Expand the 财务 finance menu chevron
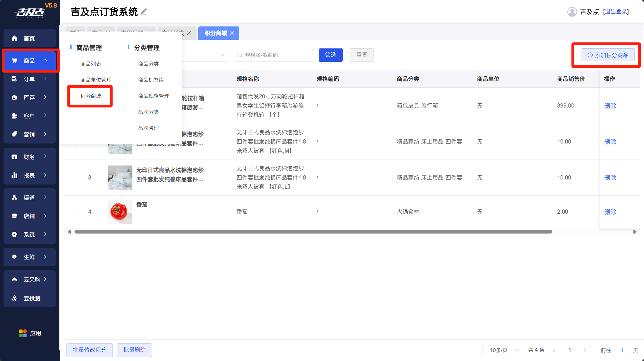The width and height of the screenshot is (644, 361). tap(45, 157)
